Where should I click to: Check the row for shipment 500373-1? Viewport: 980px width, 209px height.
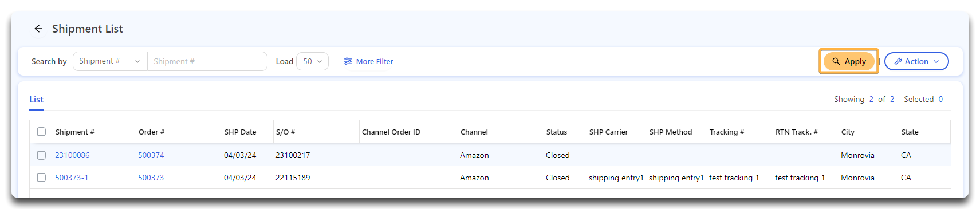[41, 178]
